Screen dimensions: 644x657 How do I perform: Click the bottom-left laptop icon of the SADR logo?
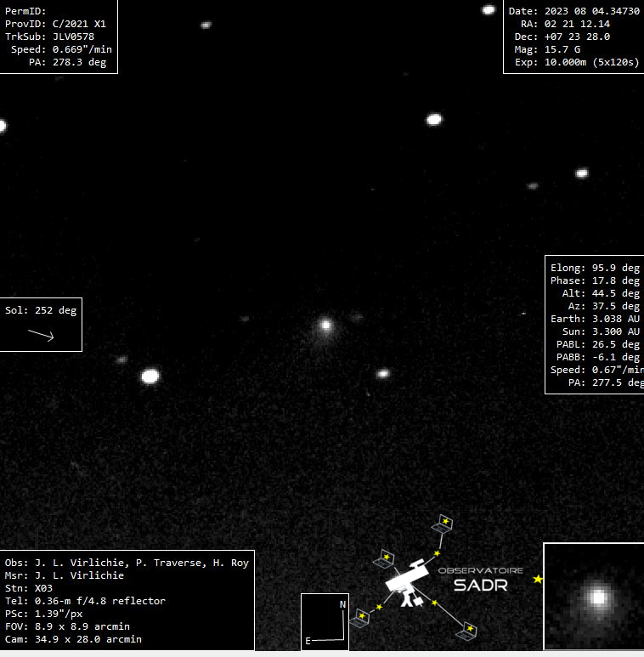click(x=359, y=618)
